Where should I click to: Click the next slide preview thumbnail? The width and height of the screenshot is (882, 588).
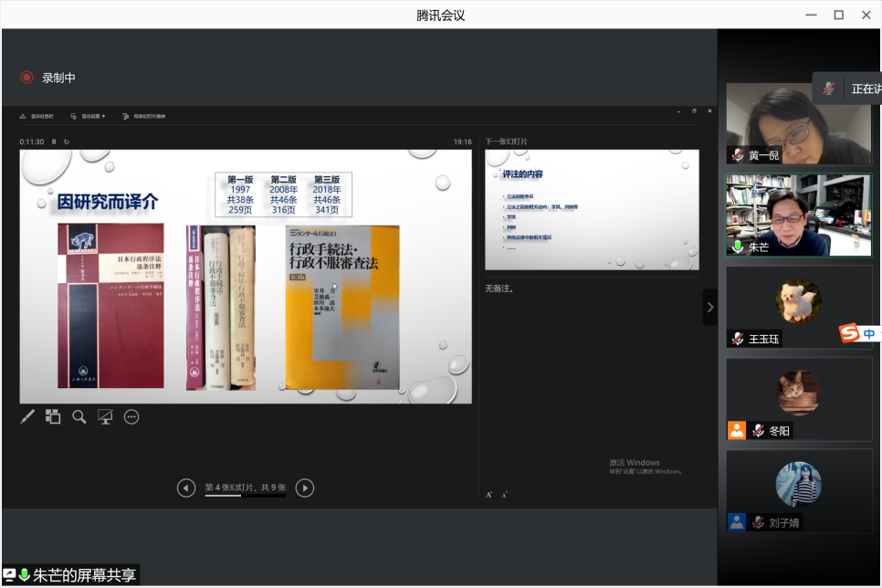click(592, 210)
